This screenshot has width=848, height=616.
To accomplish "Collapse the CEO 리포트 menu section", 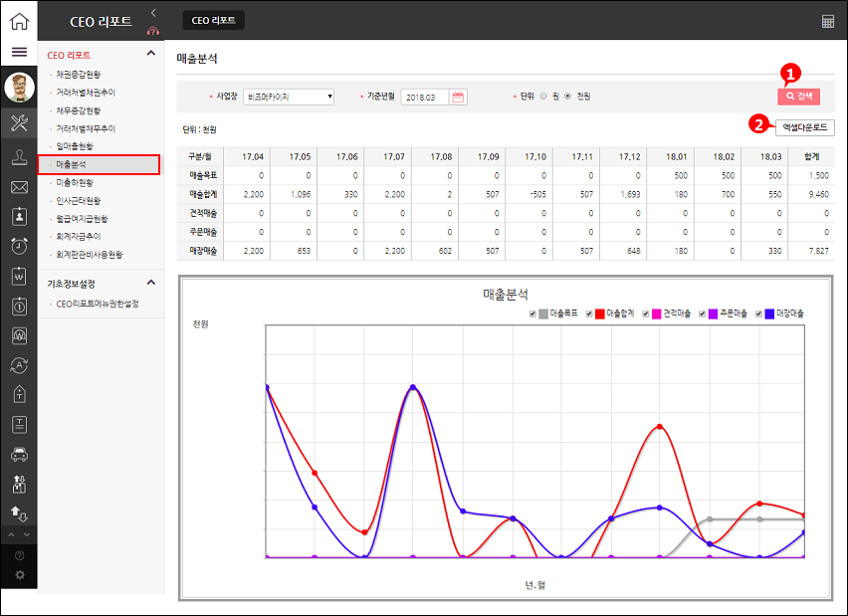I will tap(151, 53).
